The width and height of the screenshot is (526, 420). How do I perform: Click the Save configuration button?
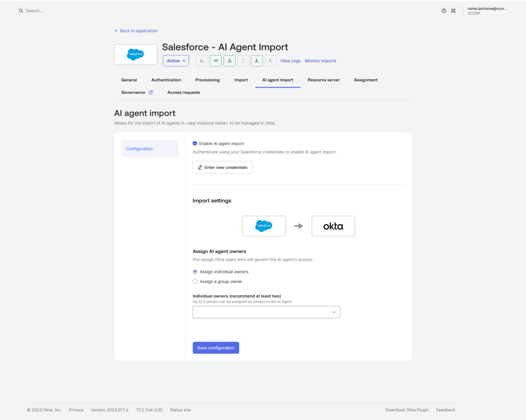click(216, 347)
